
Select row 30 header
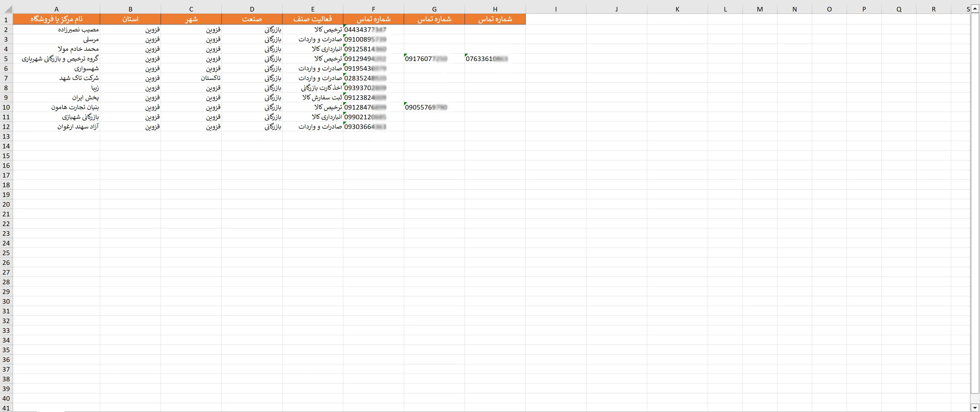pyautogui.click(x=6, y=301)
